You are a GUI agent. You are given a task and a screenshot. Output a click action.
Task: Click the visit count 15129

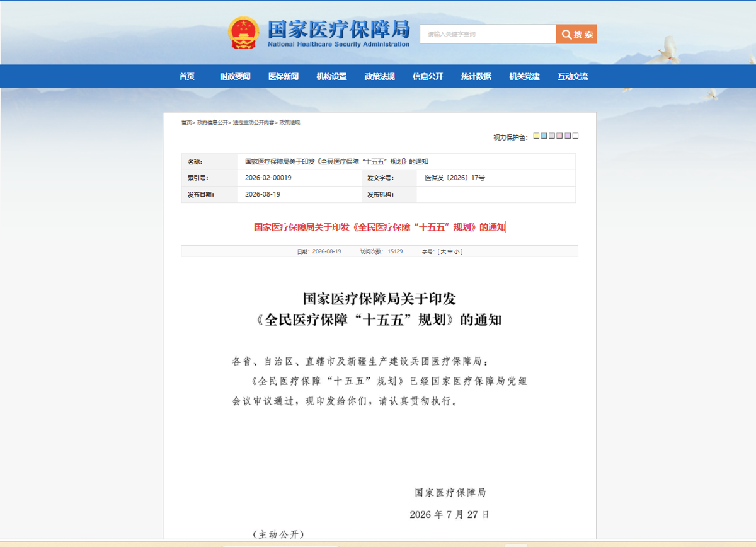click(x=395, y=251)
